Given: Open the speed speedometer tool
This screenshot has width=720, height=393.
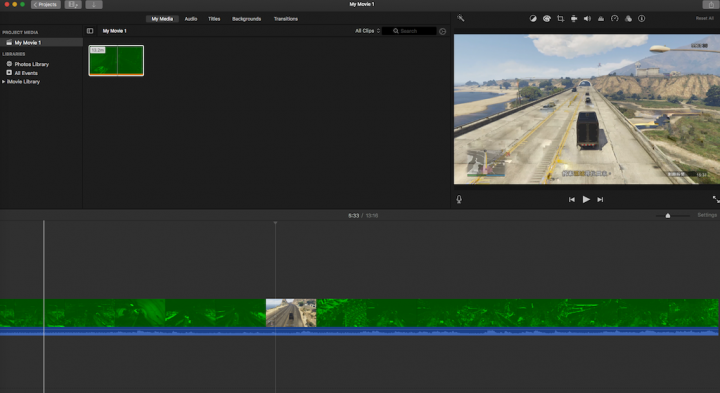Looking at the screenshot, I should (x=614, y=19).
